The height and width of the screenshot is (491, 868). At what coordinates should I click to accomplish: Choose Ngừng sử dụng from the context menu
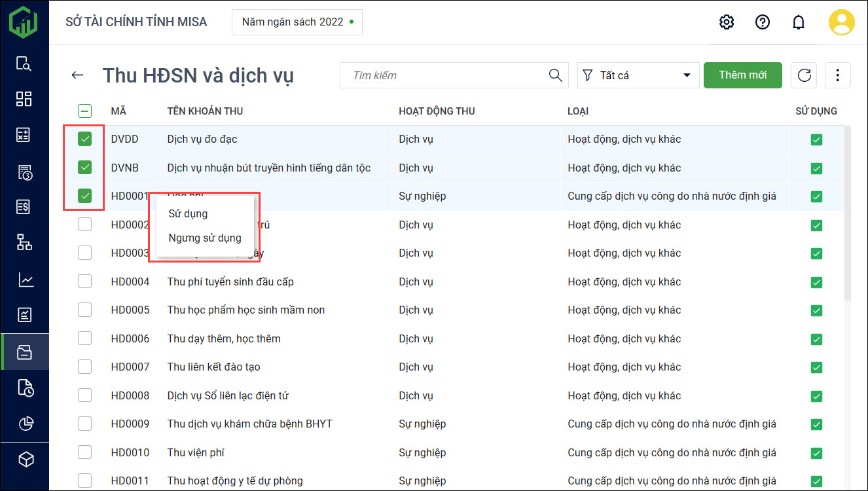[205, 238]
